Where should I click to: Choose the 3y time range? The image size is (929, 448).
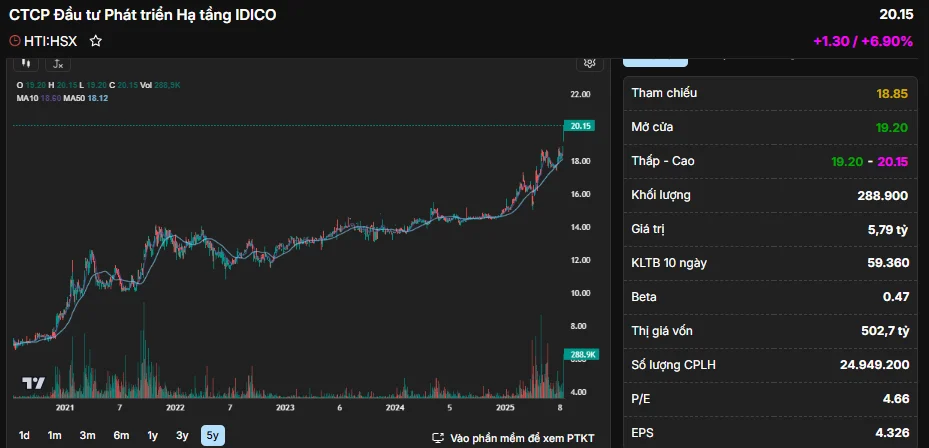pos(182,435)
